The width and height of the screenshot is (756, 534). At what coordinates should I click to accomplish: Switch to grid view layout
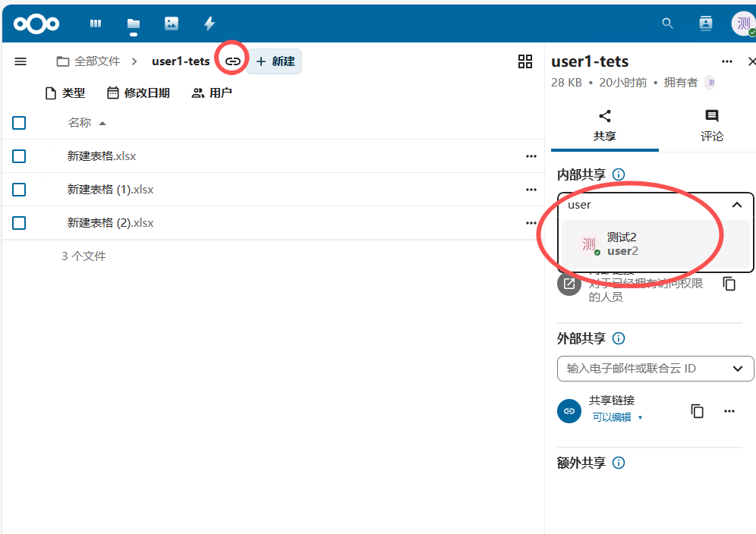pyautogui.click(x=524, y=61)
